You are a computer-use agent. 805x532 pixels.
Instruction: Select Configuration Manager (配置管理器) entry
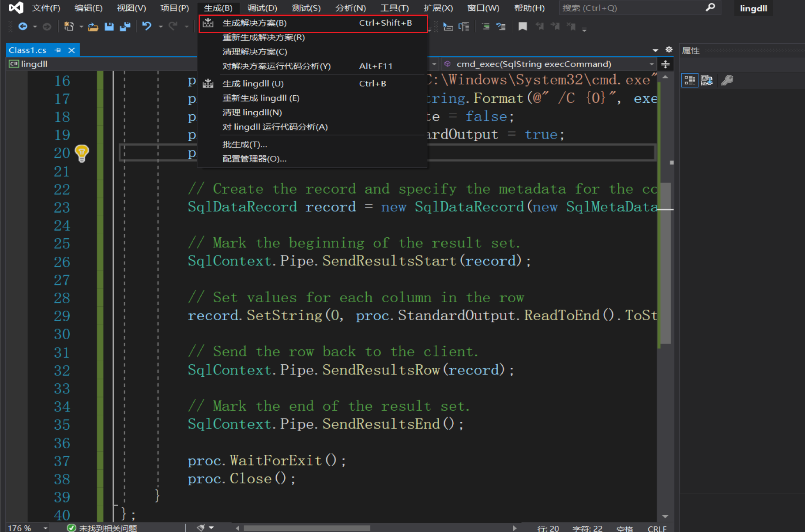[x=312, y=159]
